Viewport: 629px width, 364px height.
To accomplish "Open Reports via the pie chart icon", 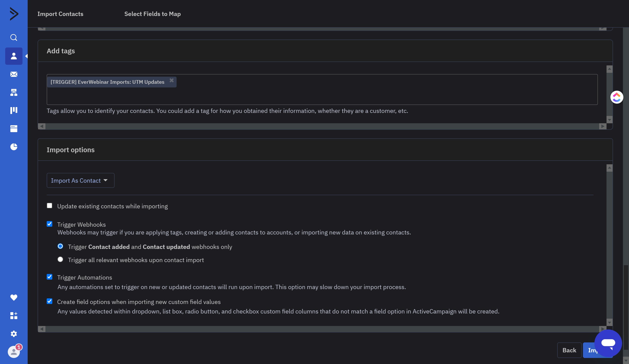I will tap(14, 147).
